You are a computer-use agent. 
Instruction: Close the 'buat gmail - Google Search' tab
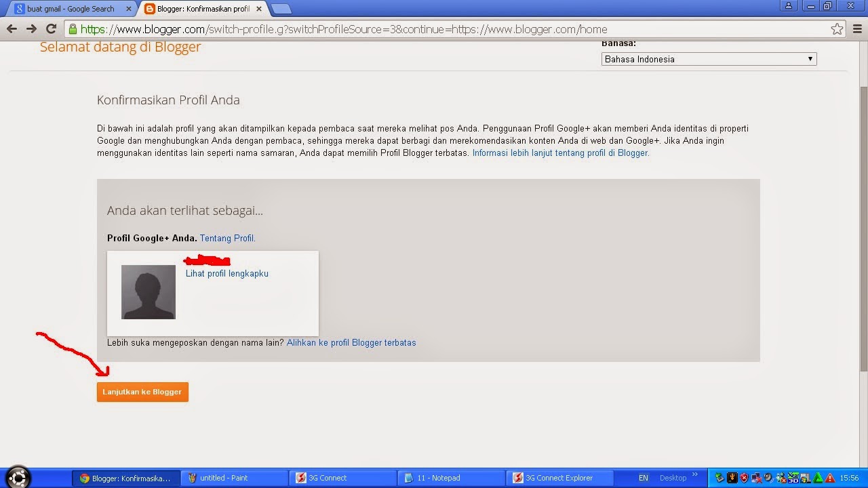click(x=128, y=9)
